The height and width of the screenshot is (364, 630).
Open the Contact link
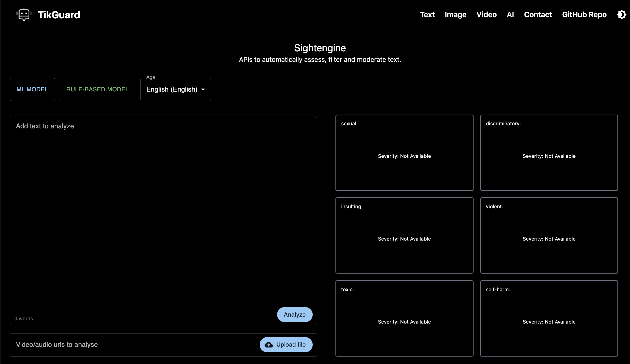click(x=538, y=14)
